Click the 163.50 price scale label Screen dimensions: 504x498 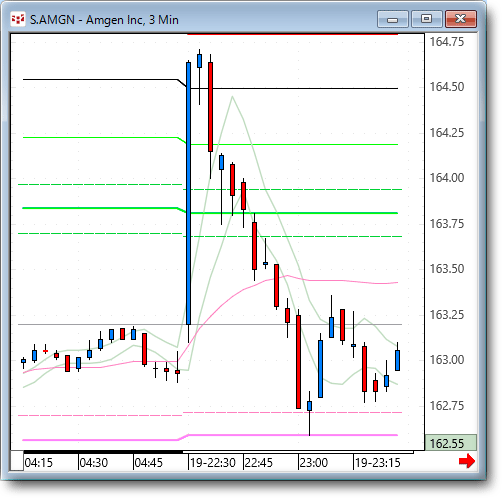click(447, 269)
